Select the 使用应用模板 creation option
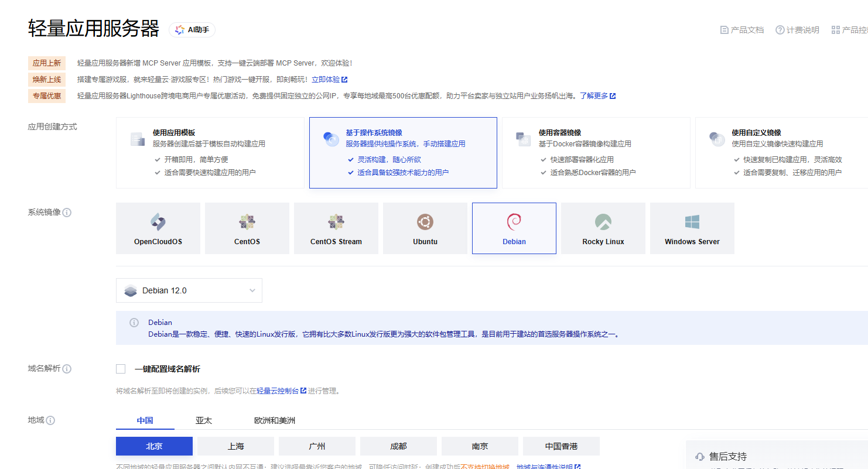The image size is (868, 469). tap(210, 153)
